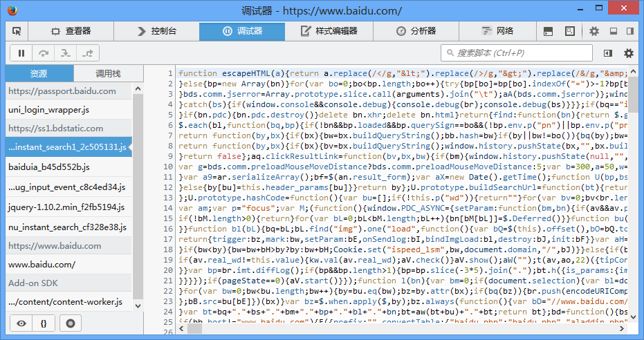Select the https://ss1.bdstatic.com group header
This screenshot has width=644, height=340.
pyautogui.click(x=69, y=129)
